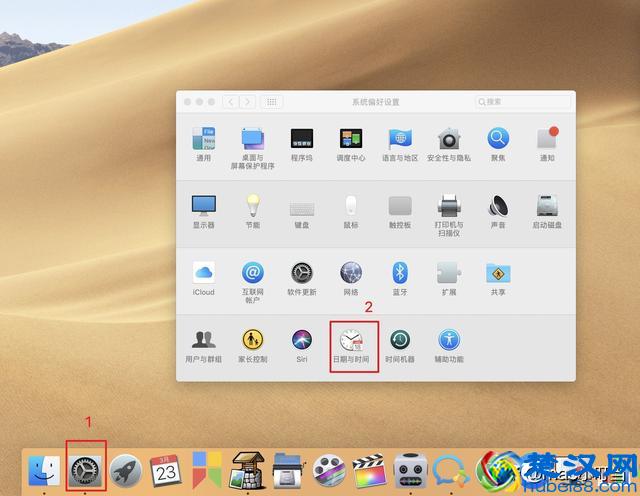The height and width of the screenshot is (496, 640).
Task: Open Calendar showing 23 in Dock
Action: tap(166, 471)
